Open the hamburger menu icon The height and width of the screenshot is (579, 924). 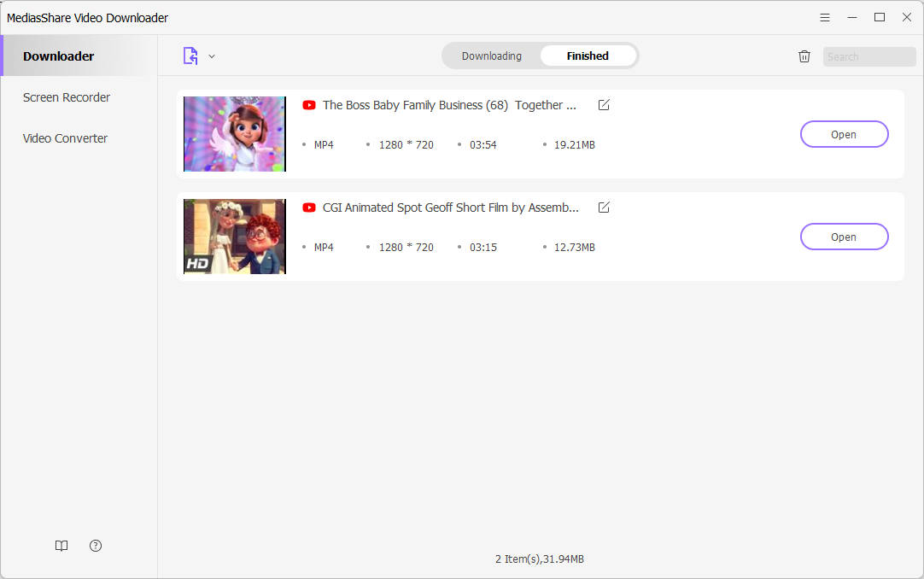coord(824,18)
